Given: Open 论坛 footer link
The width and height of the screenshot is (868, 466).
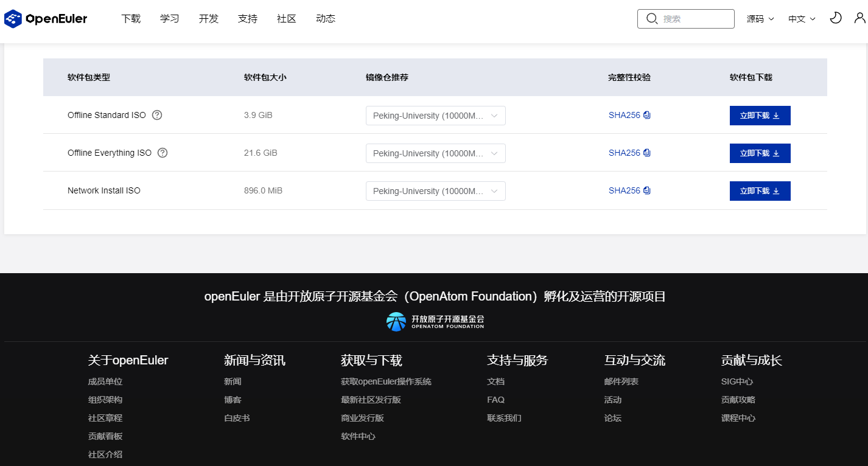Looking at the screenshot, I should point(613,418).
